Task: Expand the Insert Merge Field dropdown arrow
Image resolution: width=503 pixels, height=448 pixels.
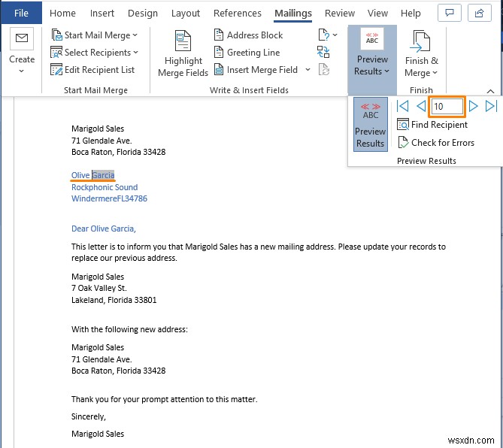Action: 308,70
